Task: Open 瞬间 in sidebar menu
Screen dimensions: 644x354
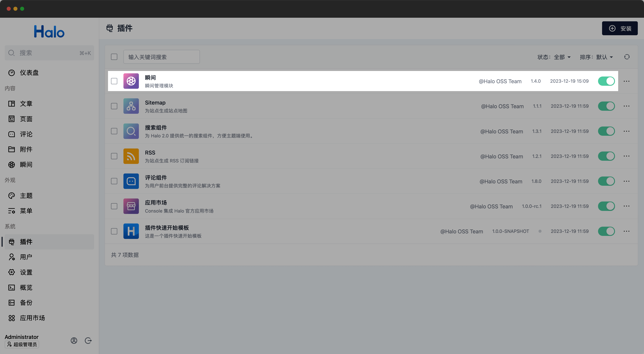Action: 49,165
